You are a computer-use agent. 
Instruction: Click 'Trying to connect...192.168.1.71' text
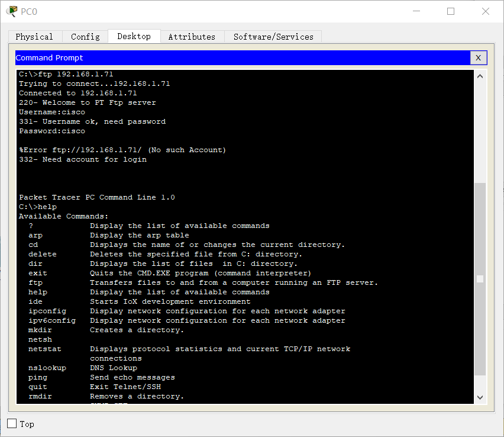pos(94,83)
